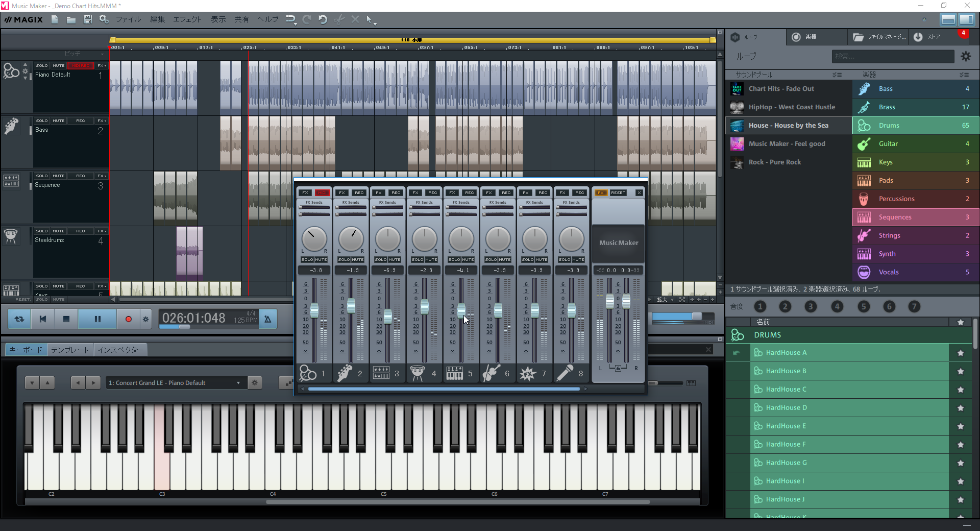
Task: Select Percussions instrument category
Action: (x=916, y=199)
